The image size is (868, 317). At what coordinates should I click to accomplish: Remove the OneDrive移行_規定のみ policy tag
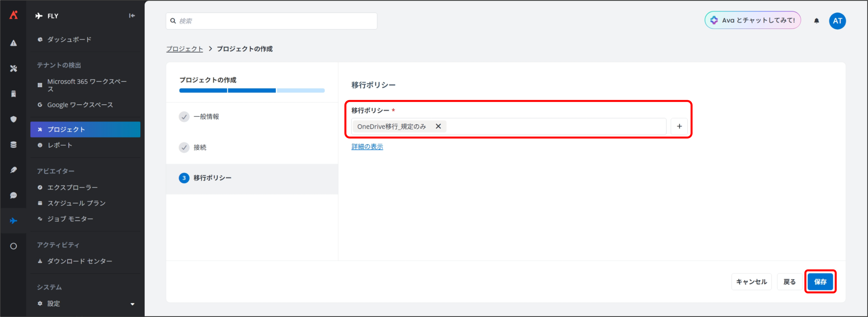tap(438, 126)
